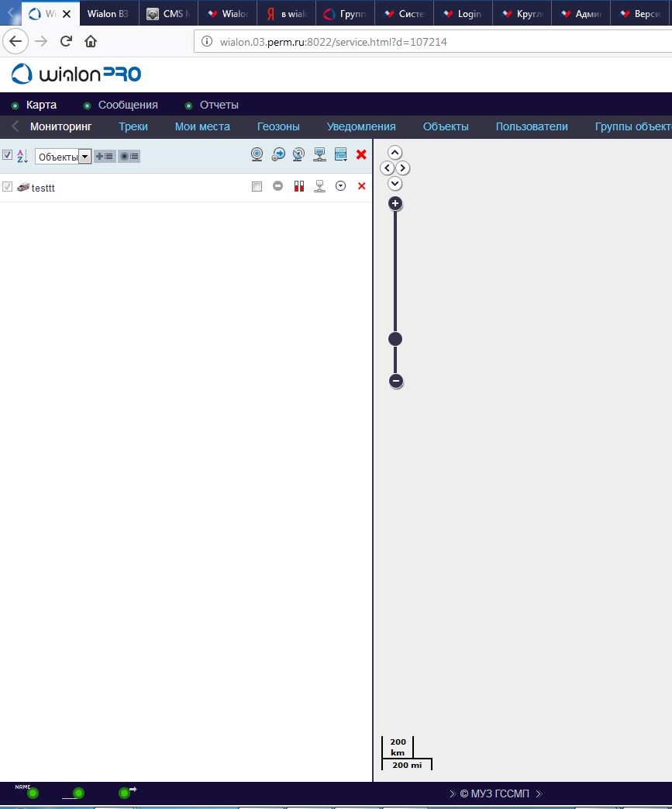Viewport: 672px width, 809px height.
Task: Click the МУЗ ГССМП copyright link
Action: point(495,793)
